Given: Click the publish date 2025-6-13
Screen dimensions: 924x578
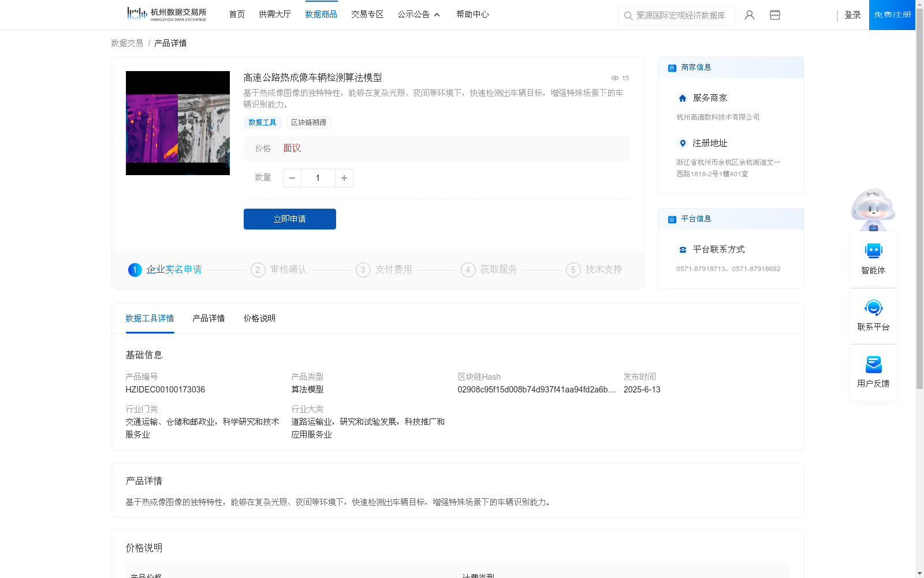Looking at the screenshot, I should (642, 390).
